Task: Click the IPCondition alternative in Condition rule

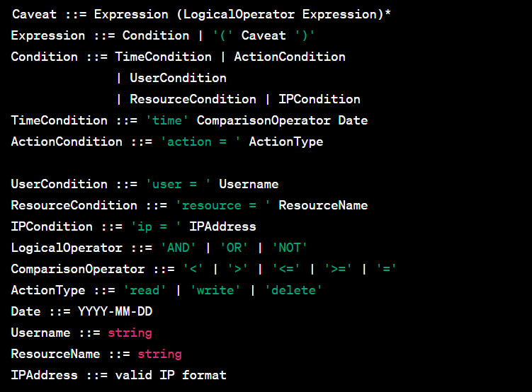Action: (319, 99)
